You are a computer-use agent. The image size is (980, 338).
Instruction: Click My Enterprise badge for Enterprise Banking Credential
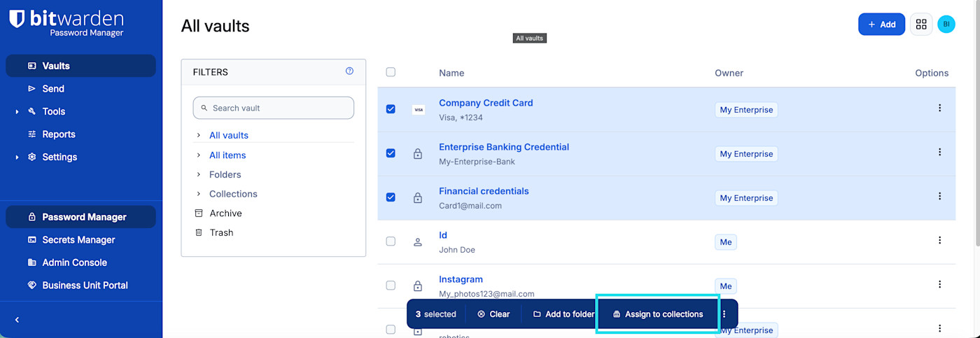[746, 154]
